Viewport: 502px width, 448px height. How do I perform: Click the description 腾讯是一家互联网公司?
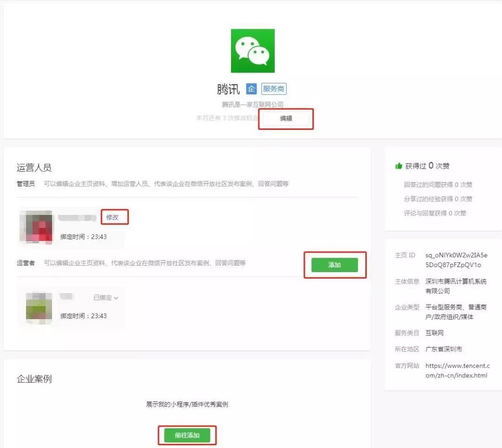[252, 105]
